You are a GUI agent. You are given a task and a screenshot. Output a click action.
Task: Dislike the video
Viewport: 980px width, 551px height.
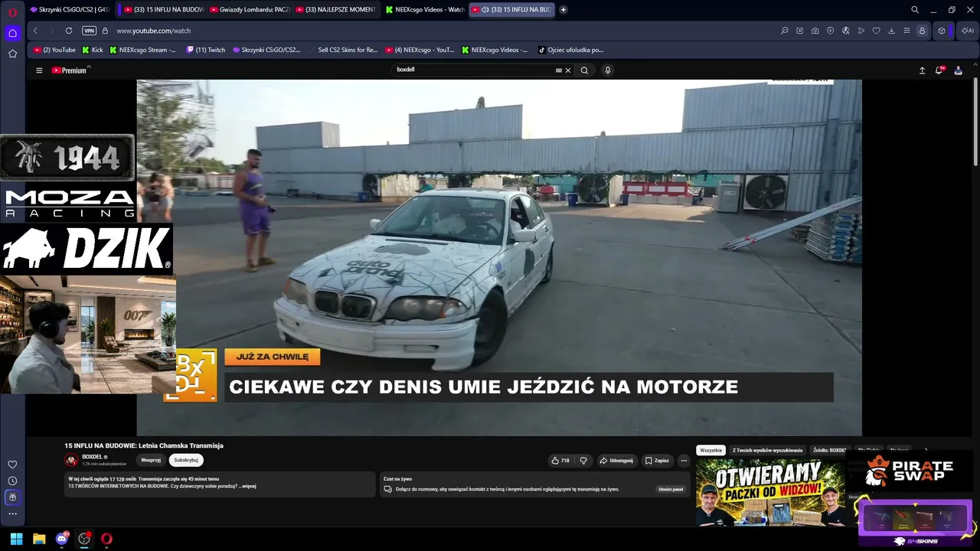583,461
